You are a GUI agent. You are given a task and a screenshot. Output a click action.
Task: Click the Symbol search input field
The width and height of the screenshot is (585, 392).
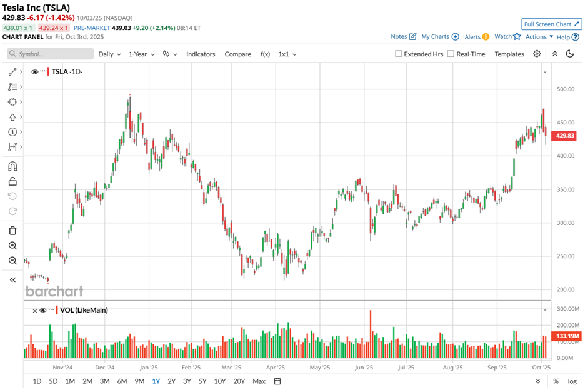pyautogui.click(x=51, y=54)
